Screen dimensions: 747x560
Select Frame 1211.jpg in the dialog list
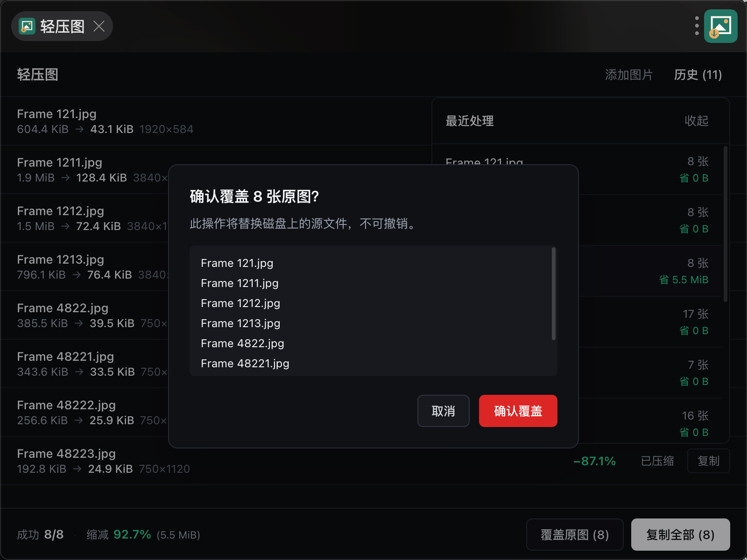click(x=240, y=283)
